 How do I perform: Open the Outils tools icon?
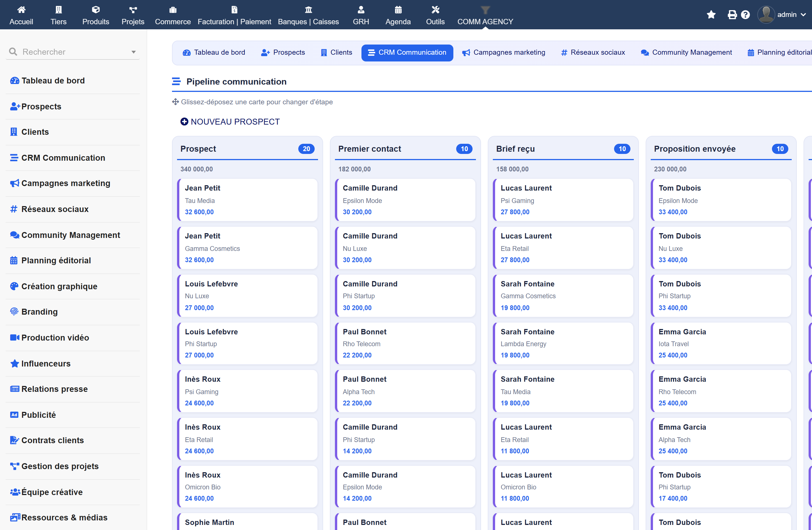(x=435, y=10)
